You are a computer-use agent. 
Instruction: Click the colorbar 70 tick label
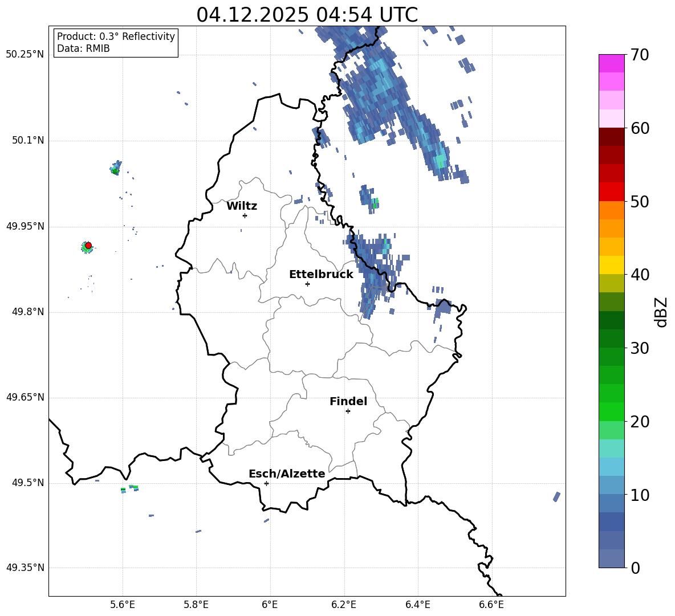tap(640, 55)
